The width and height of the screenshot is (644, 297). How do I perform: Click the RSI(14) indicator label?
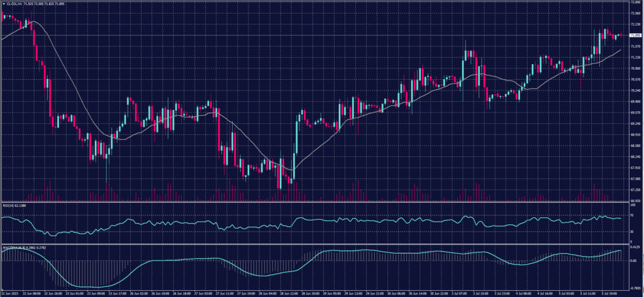[x=8, y=205]
